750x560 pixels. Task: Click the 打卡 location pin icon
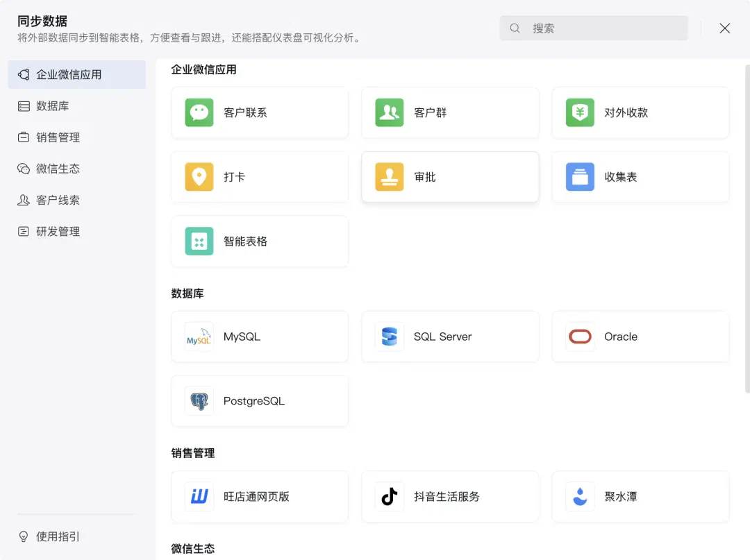199,177
